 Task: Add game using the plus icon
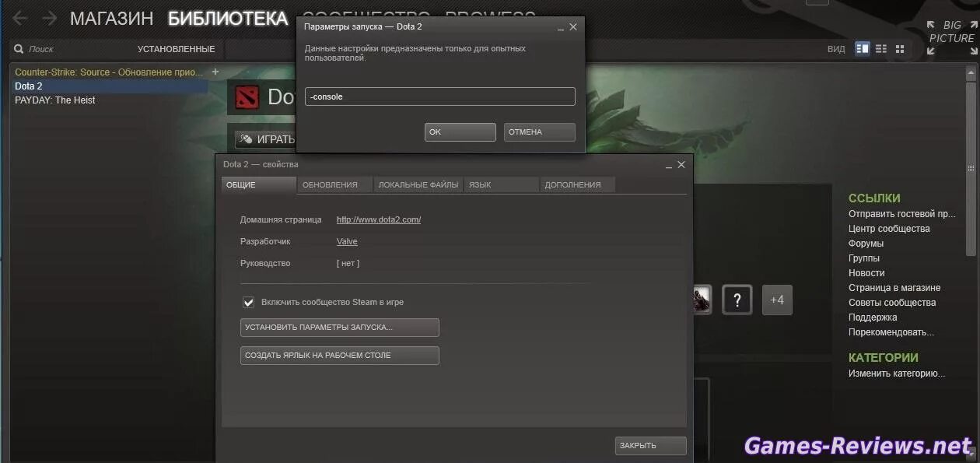(x=215, y=72)
